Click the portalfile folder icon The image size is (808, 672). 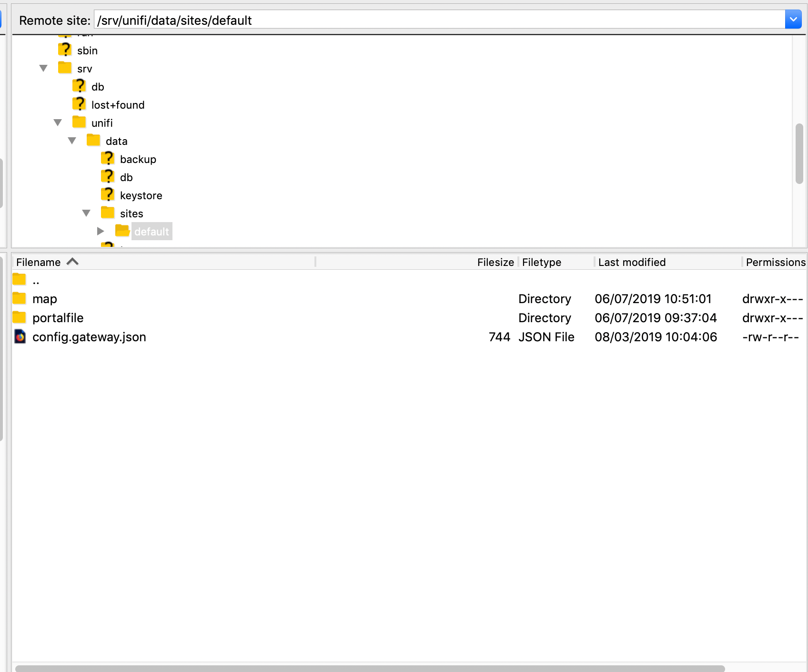(19, 317)
